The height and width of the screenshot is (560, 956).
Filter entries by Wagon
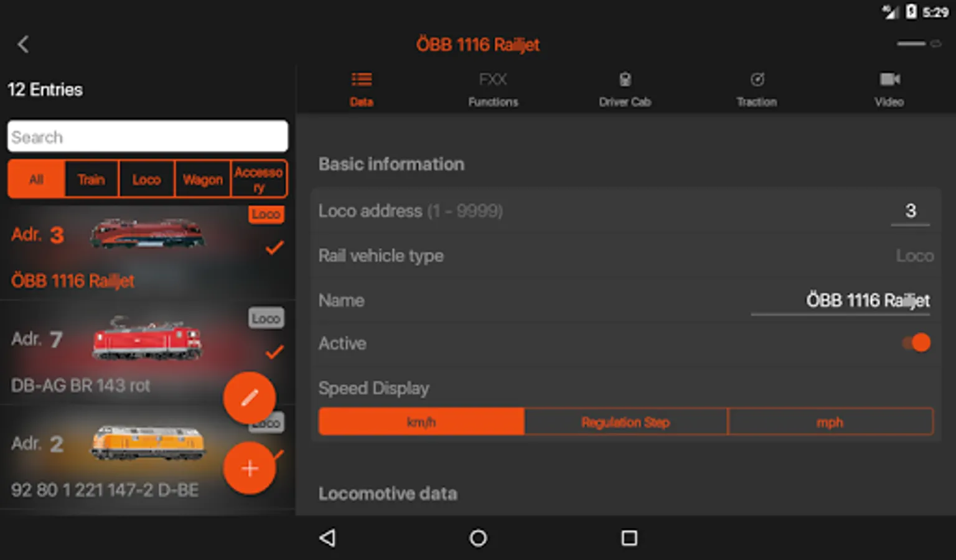(x=203, y=179)
